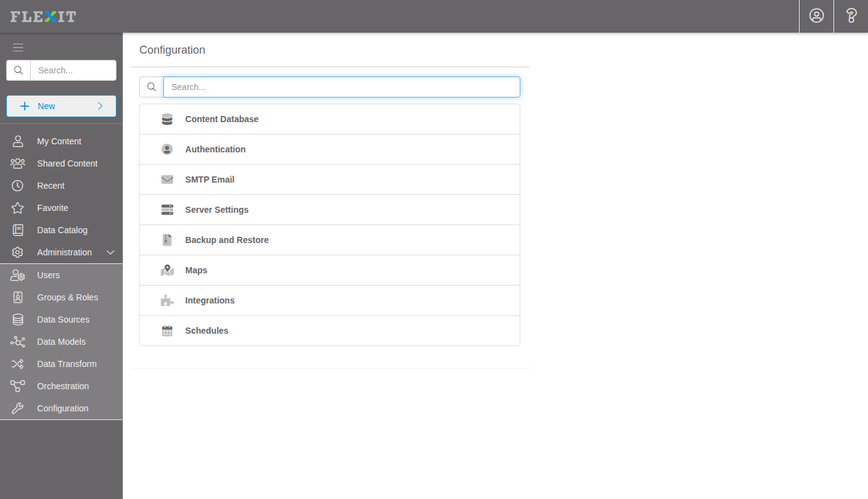The image size is (868, 499).
Task: Click the Content Database stack icon
Action: (167, 119)
